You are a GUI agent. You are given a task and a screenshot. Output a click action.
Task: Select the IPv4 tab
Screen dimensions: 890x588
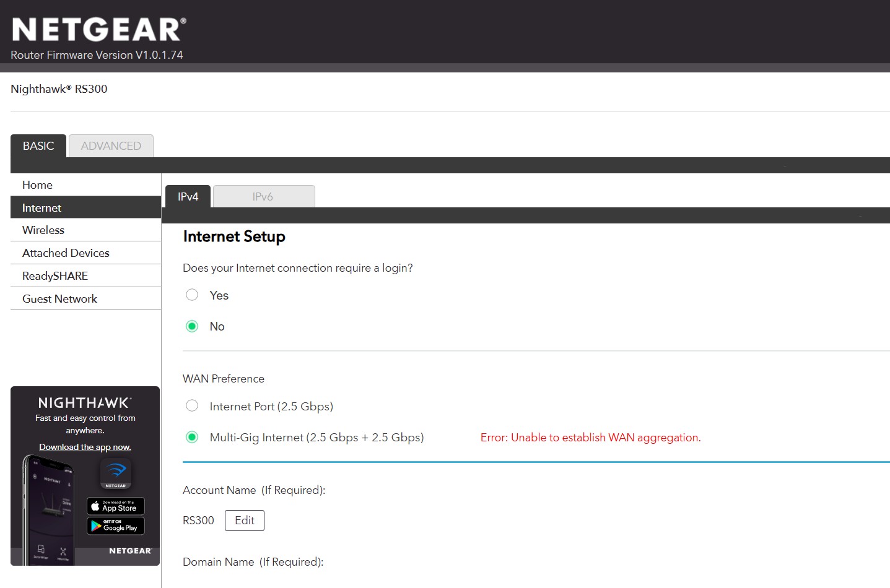tap(188, 197)
